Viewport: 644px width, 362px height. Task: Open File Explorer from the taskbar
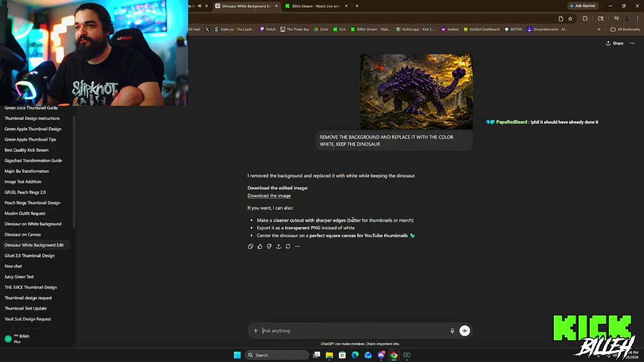pos(329,355)
